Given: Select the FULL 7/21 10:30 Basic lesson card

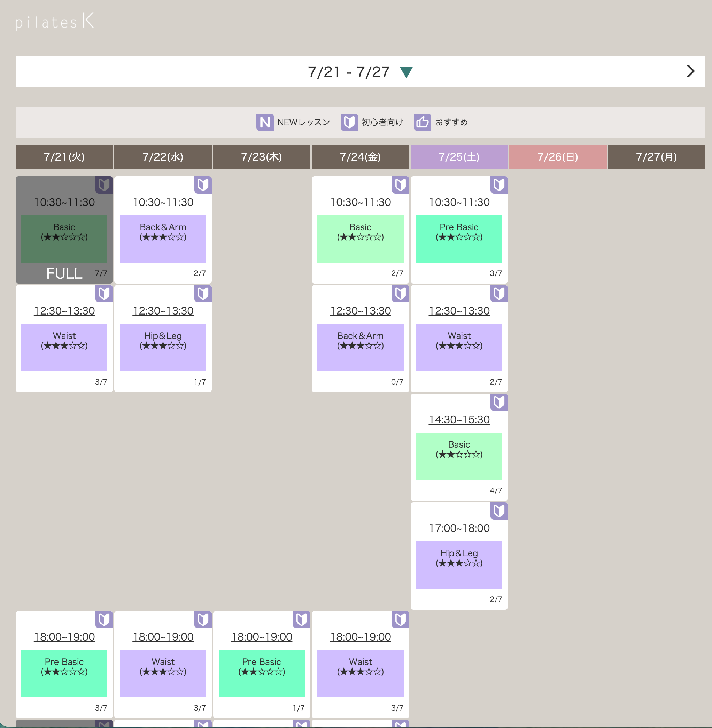Looking at the screenshot, I should [x=64, y=230].
